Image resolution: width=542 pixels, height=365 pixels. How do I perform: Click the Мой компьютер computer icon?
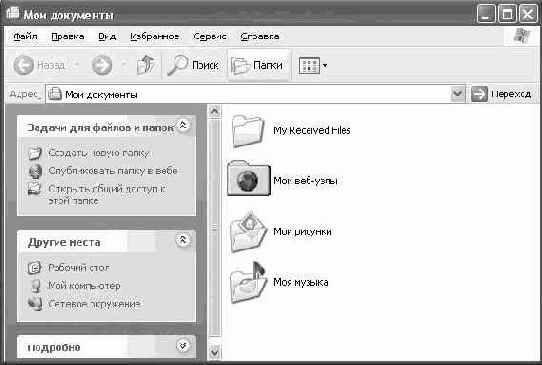(35, 286)
